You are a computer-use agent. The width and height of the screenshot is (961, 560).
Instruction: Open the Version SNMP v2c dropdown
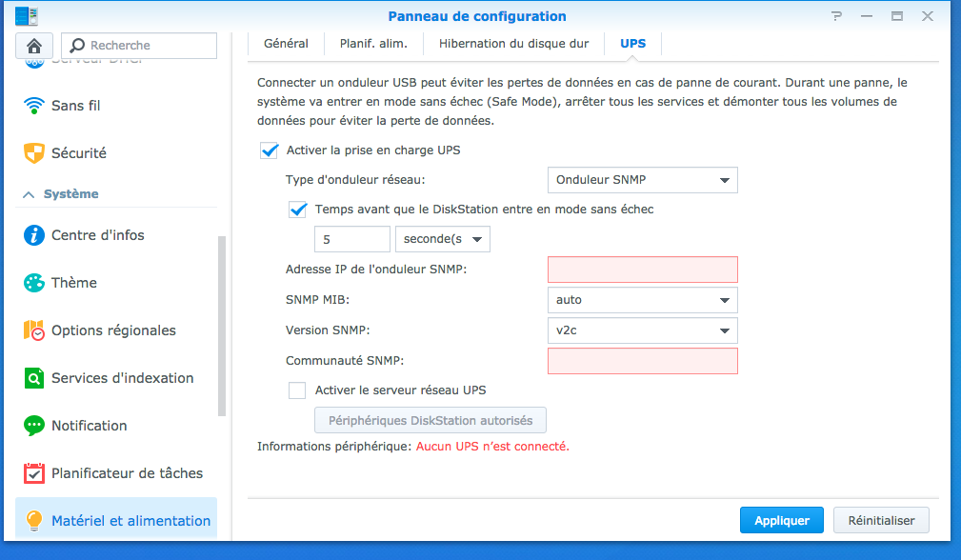tap(642, 330)
